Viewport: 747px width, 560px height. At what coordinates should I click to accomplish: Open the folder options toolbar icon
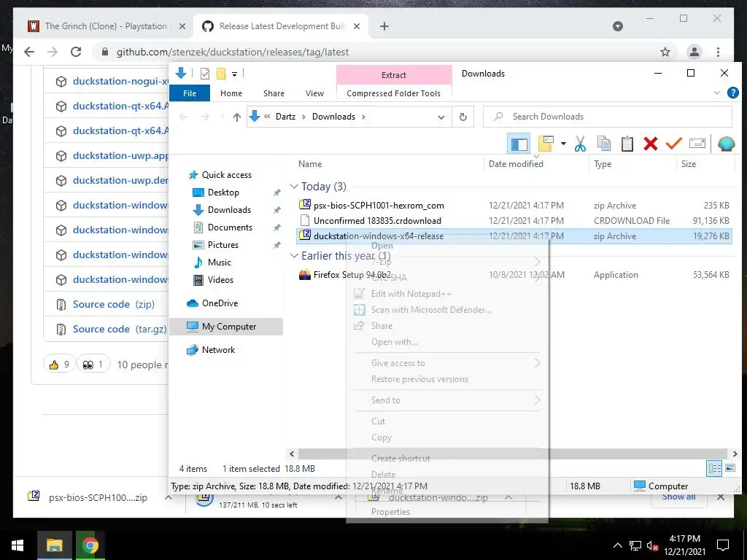click(x=546, y=144)
